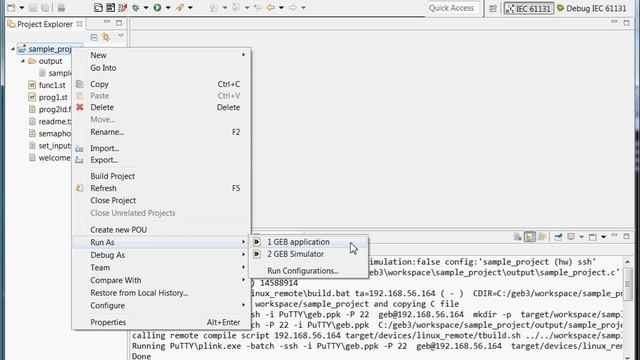Click the console scrollbar up arrow

628,261
